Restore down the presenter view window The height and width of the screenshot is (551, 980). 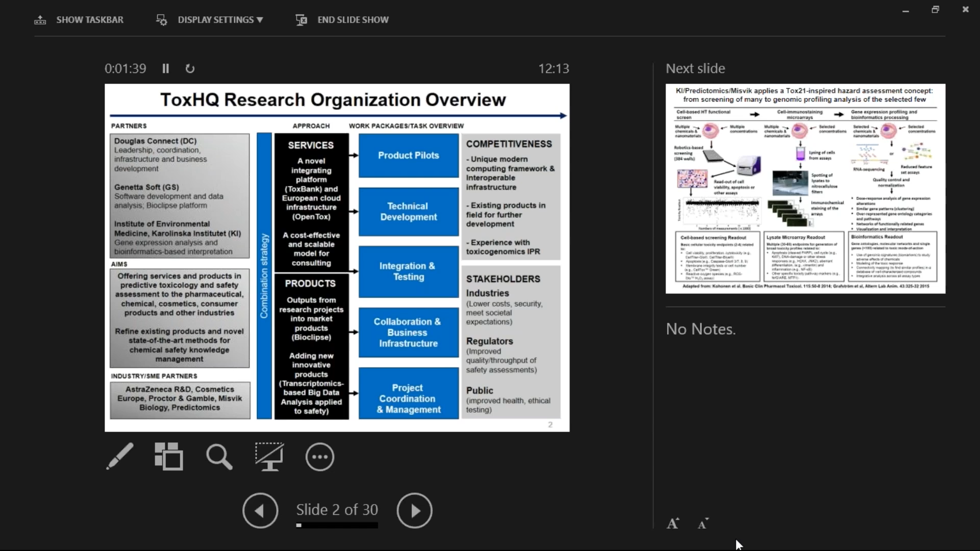[935, 10]
